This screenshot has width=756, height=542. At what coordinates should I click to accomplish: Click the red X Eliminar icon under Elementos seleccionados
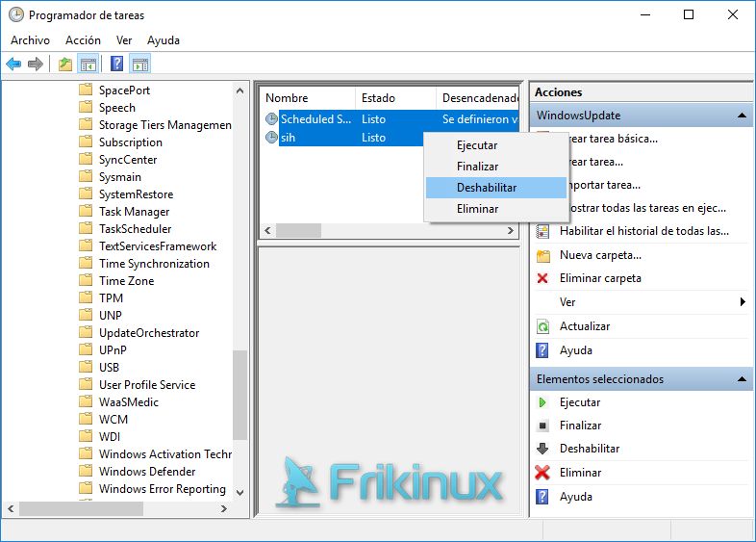tap(542, 472)
